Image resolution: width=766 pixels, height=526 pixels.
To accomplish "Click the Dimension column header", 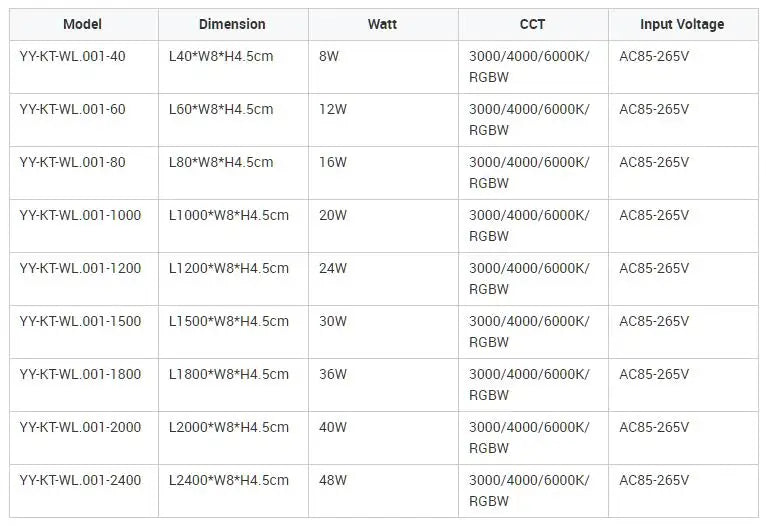I will click(x=234, y=24).
